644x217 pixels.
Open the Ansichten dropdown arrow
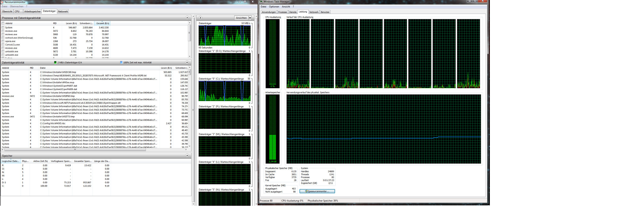pos(250,18)
